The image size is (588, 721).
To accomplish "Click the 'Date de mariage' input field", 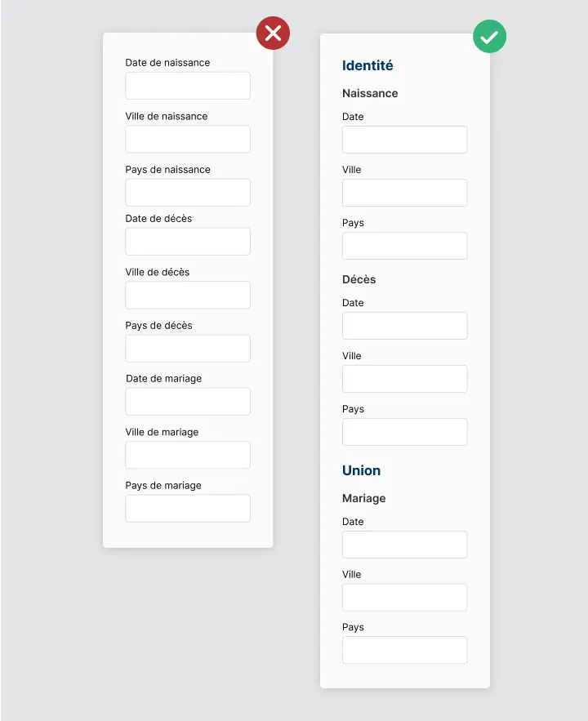I will coord(188,402).
